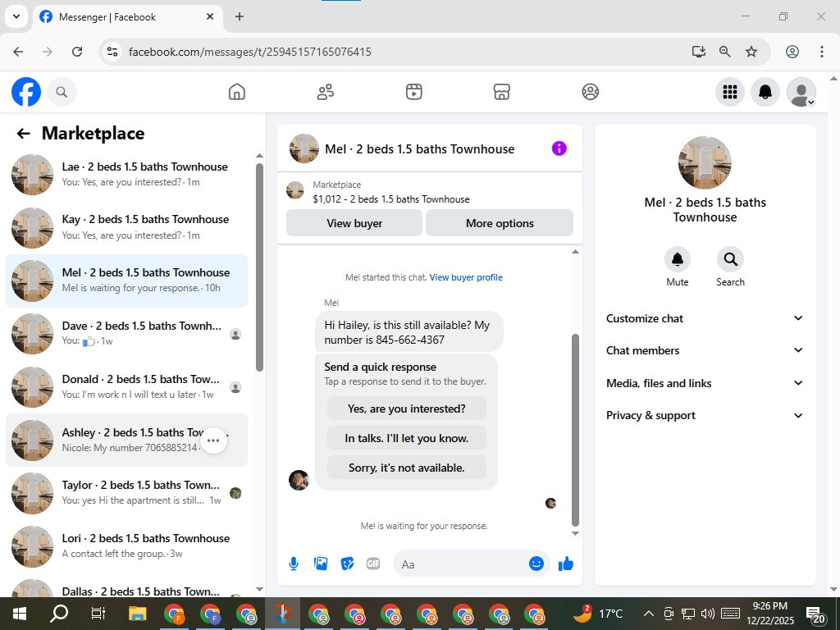Open the Lae townhouse conversation
840x630 pixels.
127,175
